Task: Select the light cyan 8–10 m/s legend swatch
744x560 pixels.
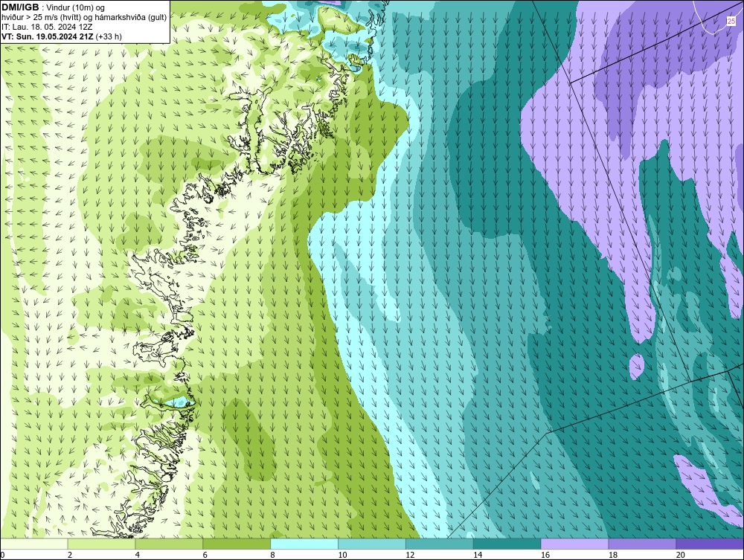Action: click(x=304, y=544)
